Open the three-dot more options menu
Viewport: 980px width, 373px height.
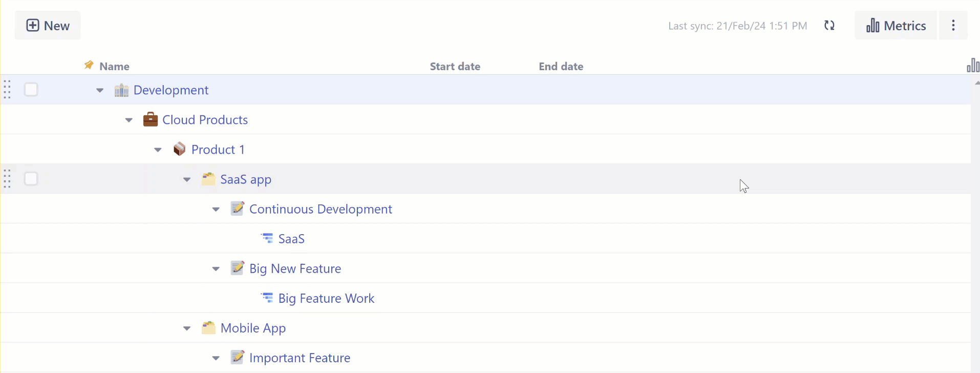point(953,26)
